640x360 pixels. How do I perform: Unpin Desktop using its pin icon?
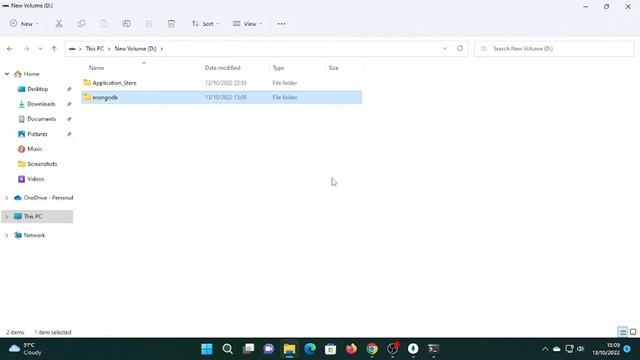click(69, 89)
